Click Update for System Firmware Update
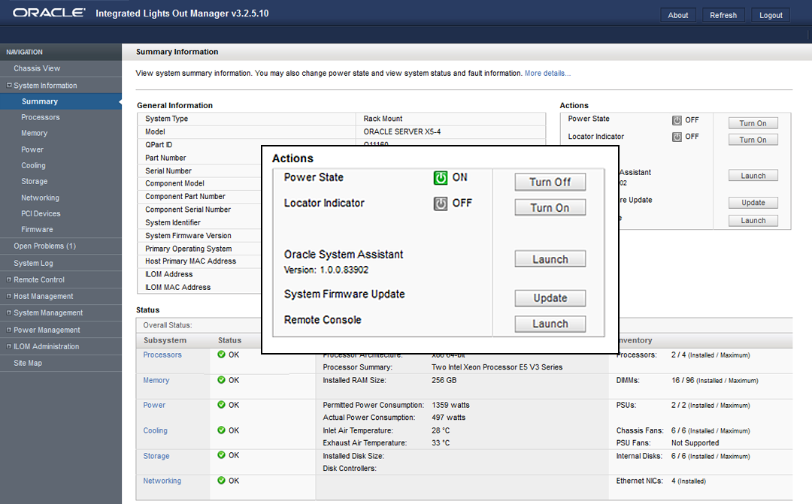 [x=550, y=298]
